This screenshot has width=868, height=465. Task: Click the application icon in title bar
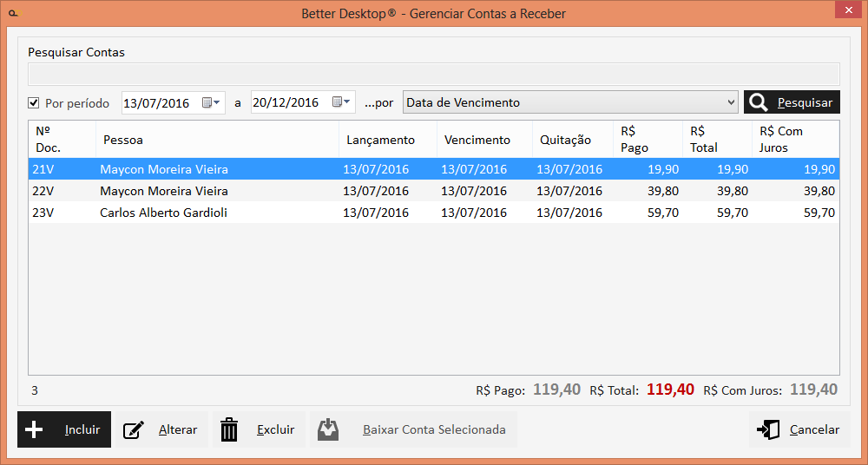pos(12,13)
